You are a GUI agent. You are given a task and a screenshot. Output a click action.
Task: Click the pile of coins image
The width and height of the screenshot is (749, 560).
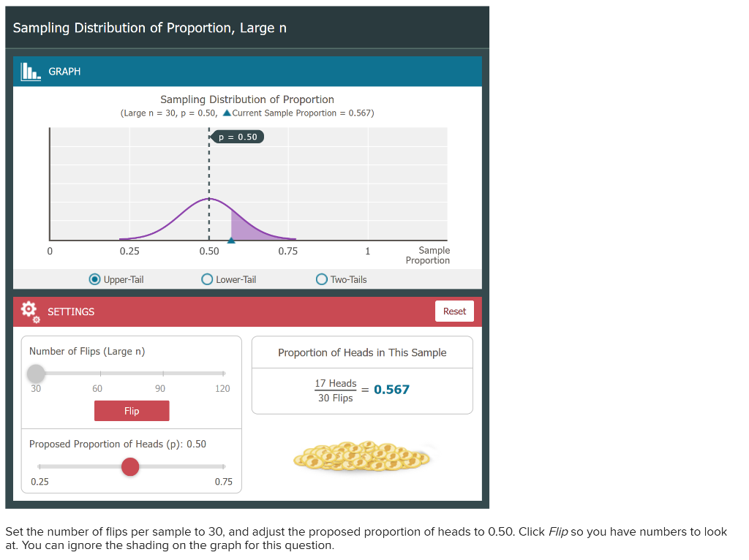coord(362,457)
